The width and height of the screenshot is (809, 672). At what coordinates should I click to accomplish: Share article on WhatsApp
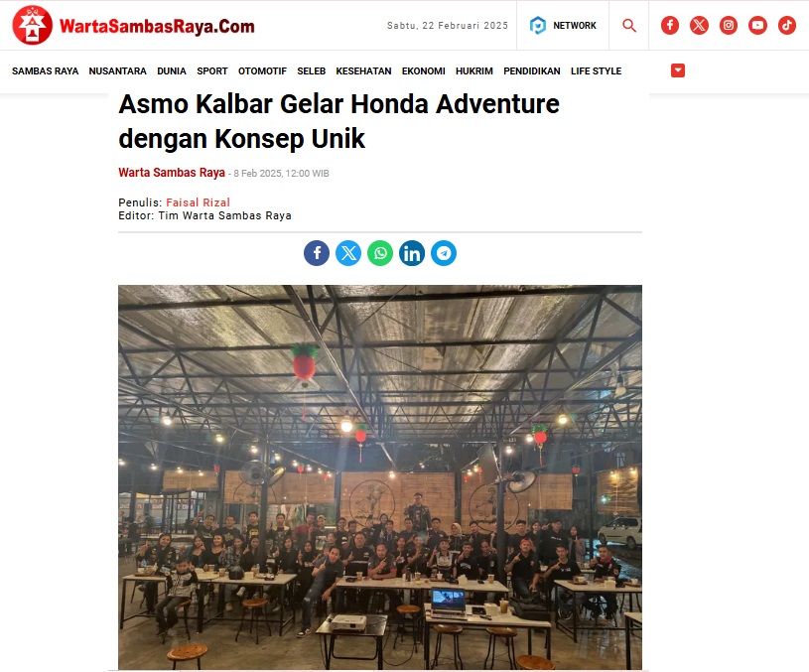(380, 253)
